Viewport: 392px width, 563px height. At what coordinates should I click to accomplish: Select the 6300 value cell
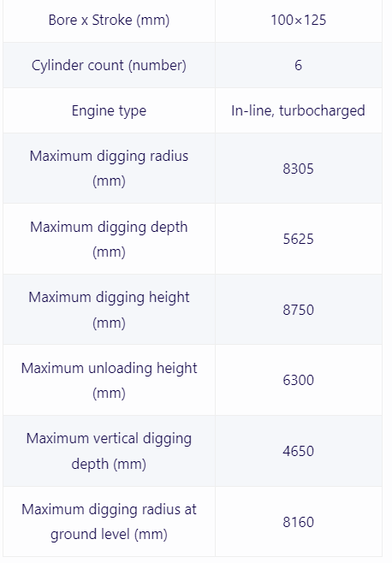coord(298,380)
